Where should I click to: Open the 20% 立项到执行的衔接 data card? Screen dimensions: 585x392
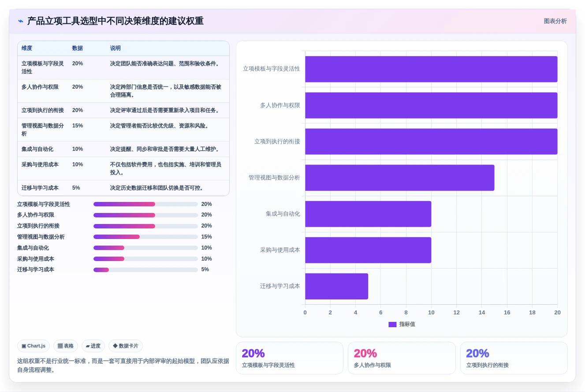514,358
